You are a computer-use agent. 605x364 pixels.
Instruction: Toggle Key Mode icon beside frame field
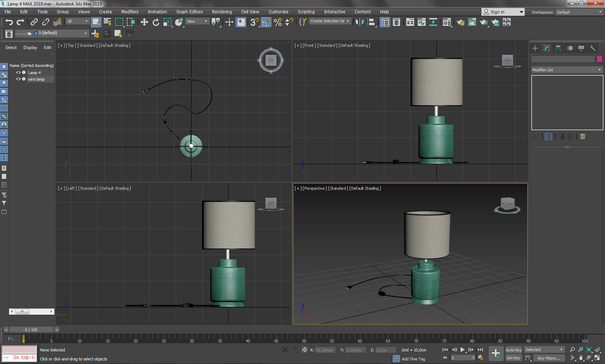445,358
